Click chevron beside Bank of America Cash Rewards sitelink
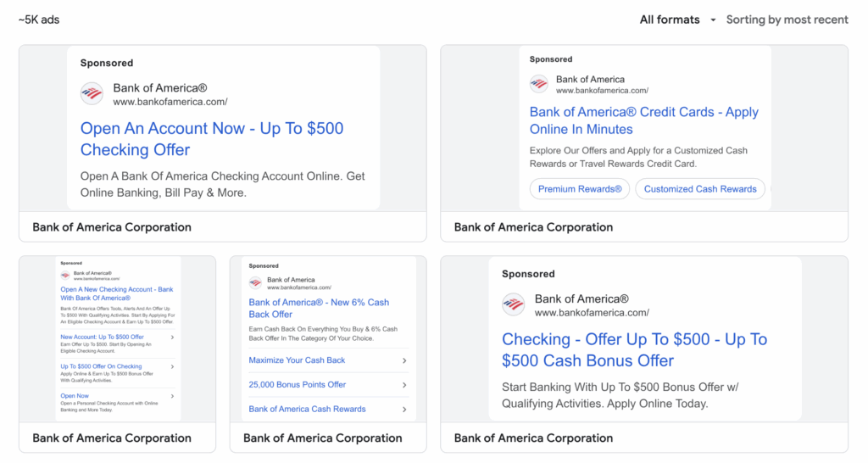Screen dimensions: 868x463 point(404,410)
